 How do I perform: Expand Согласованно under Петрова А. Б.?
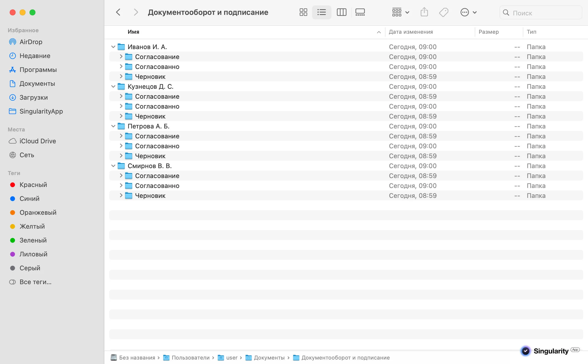click(x=121, y=146)
